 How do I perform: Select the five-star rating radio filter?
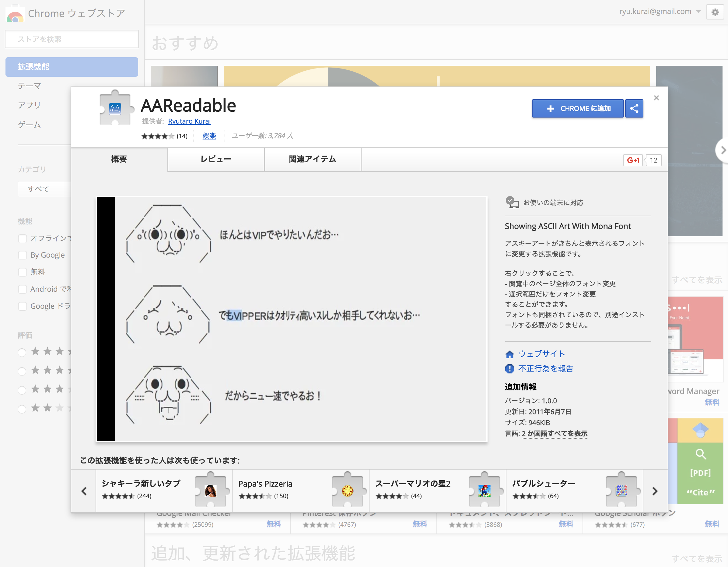coord(22,352)
